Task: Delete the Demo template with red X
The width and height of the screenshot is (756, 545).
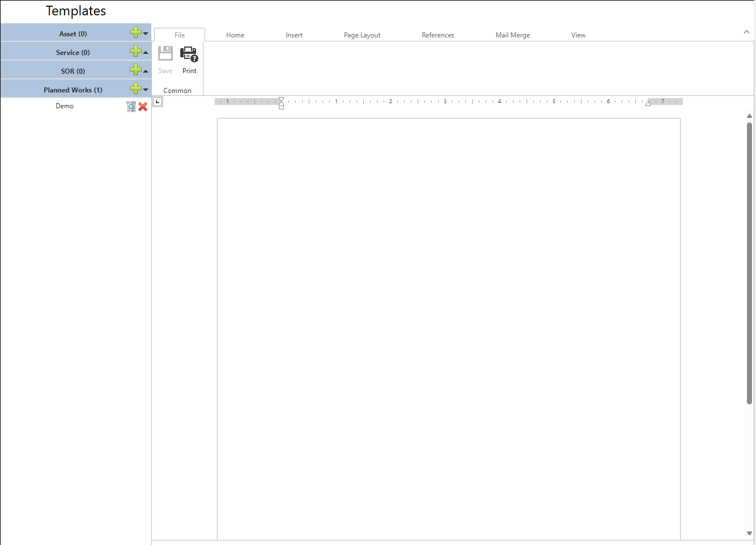Action: coord(143,107)
